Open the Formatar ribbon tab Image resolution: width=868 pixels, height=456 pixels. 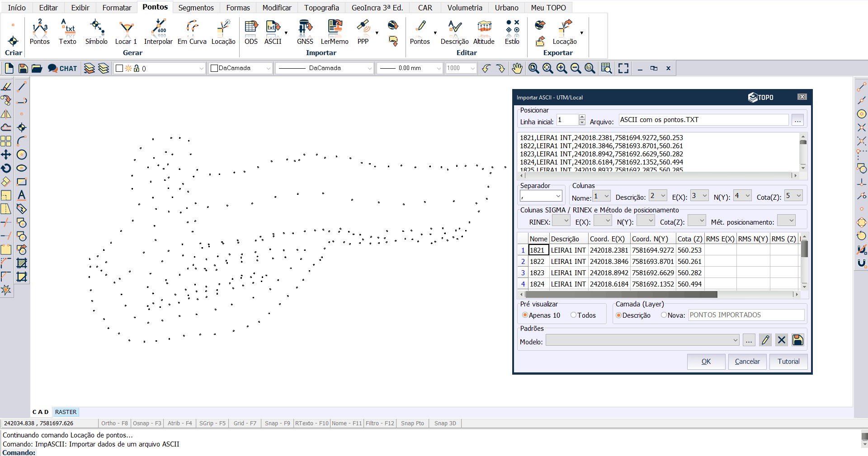(117, 8)
